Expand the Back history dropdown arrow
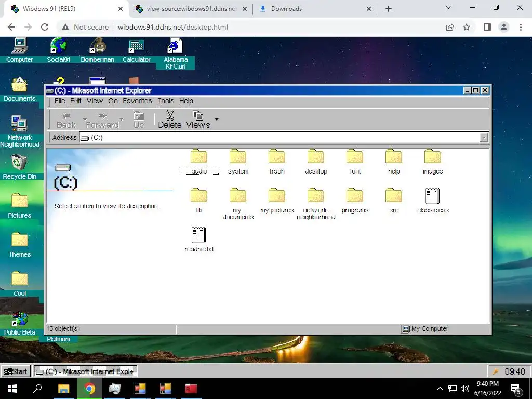This screenshot has height=399, width=532. point(84,119)
